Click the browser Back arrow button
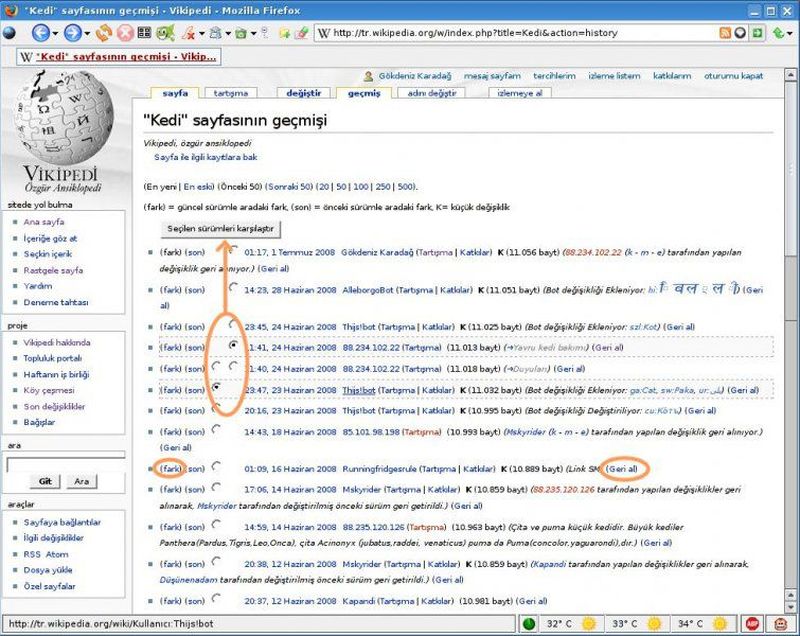 point(33,33)
